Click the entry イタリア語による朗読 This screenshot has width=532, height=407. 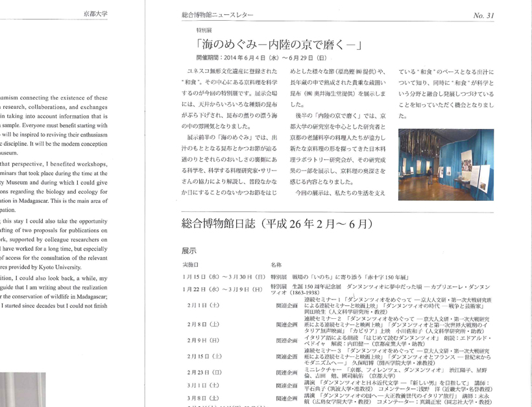point(397,341)
